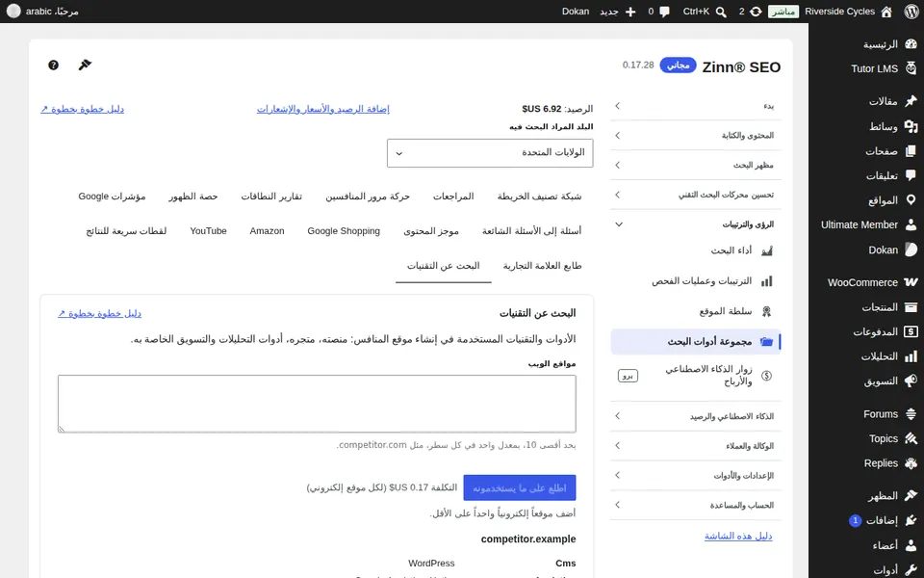924x578 pixels.
Task: Click the pin icon in Zinn SEO header
Action: coord(85,65)
